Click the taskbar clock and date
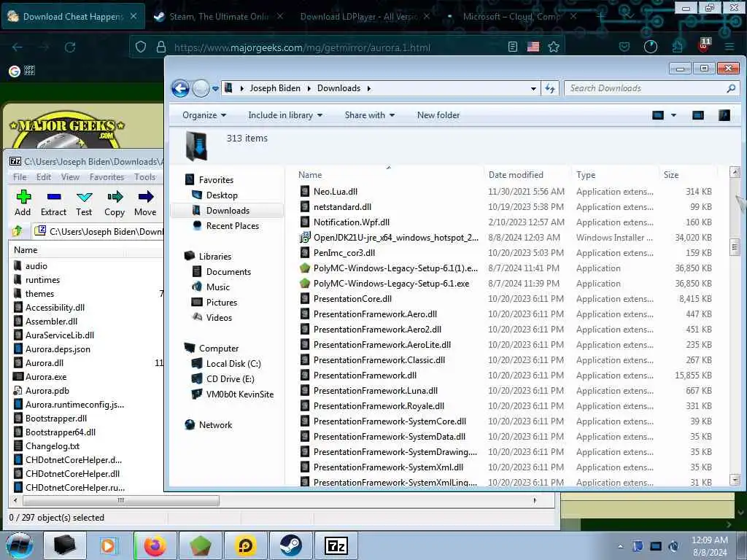The image size is (747, 560). tap(709, 546)
